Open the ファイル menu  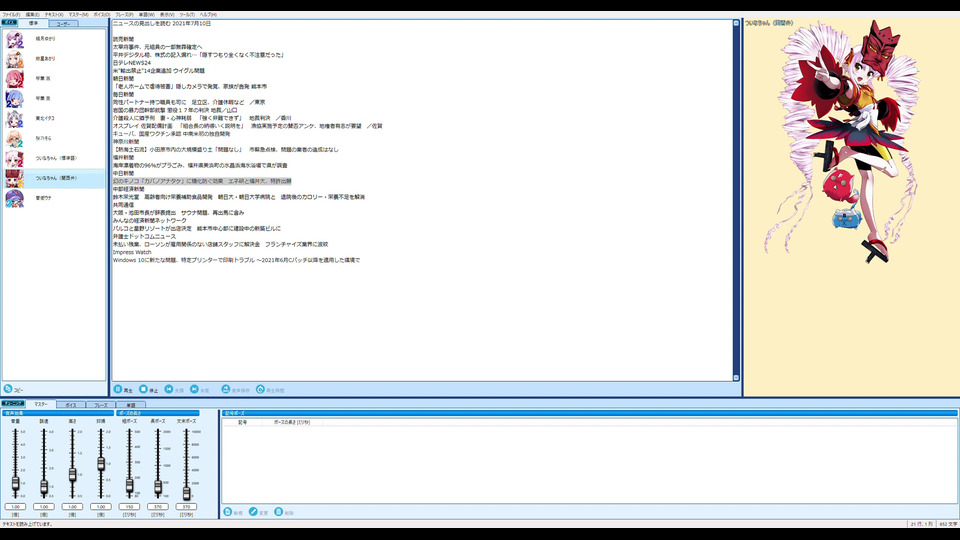click(11, 14)
